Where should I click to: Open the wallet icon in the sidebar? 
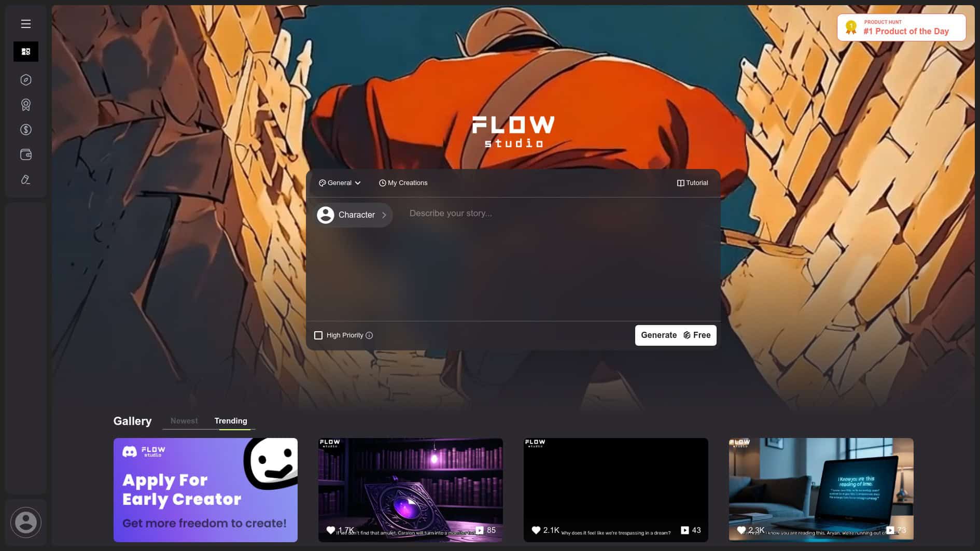coord(25,154)
